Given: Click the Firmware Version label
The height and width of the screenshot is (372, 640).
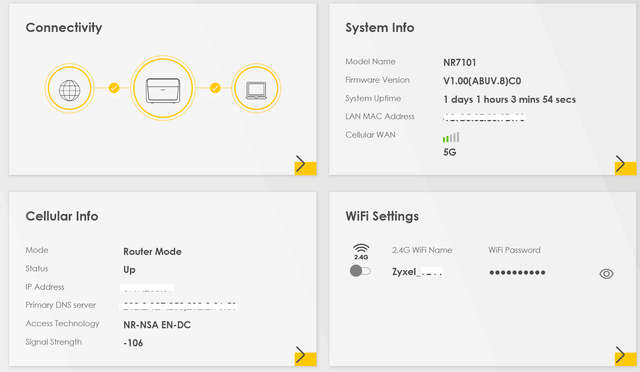Looking at the screenshot, I should point(378,80).
